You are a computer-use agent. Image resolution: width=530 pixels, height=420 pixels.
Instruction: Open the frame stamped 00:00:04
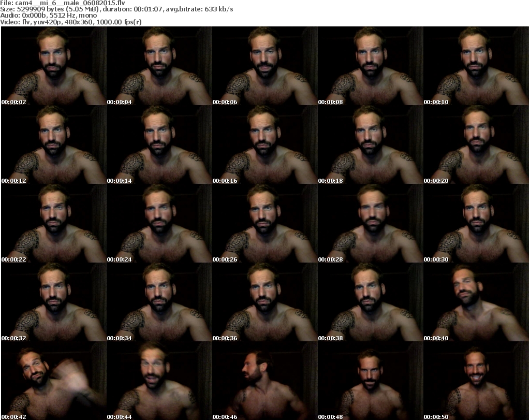tap(159, 66)
